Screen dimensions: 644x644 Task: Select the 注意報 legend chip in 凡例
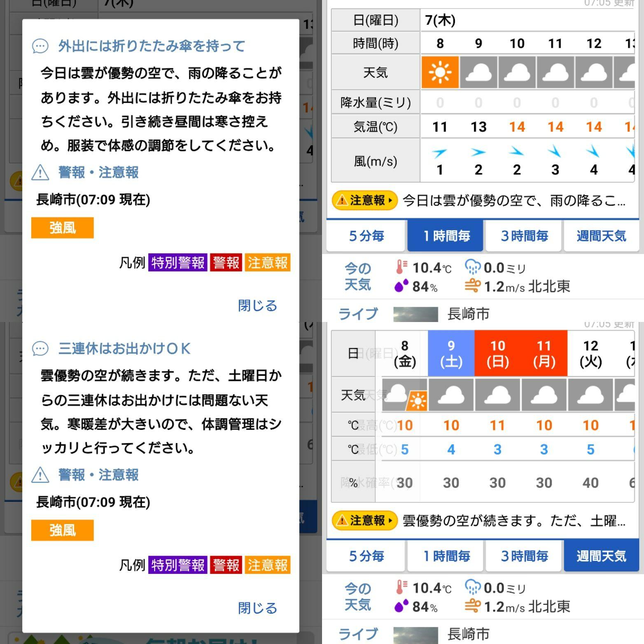tap(268, 262)
